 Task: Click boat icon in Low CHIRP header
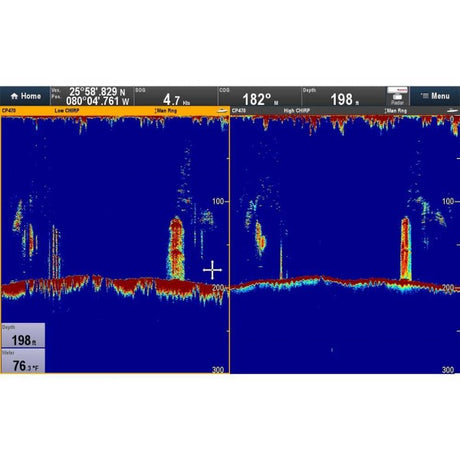point(222,111)
